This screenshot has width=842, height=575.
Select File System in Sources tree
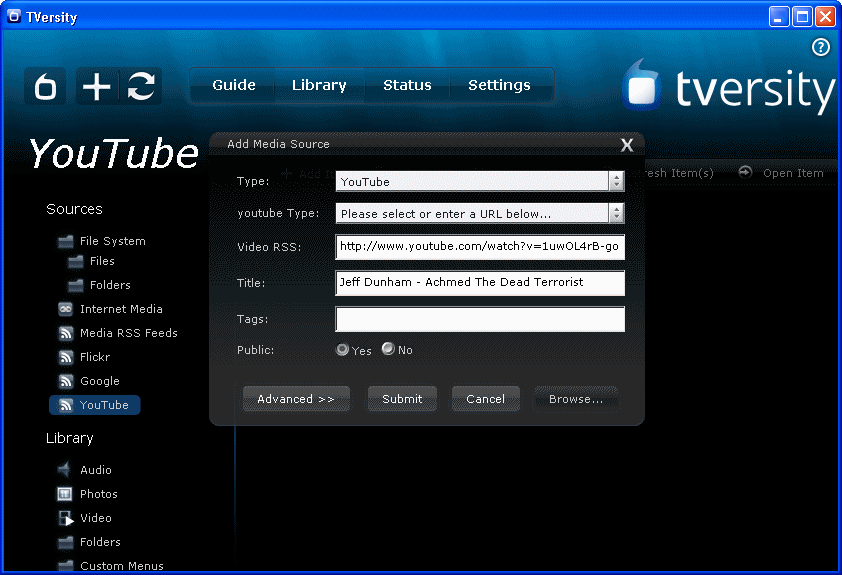coord(112,241)
